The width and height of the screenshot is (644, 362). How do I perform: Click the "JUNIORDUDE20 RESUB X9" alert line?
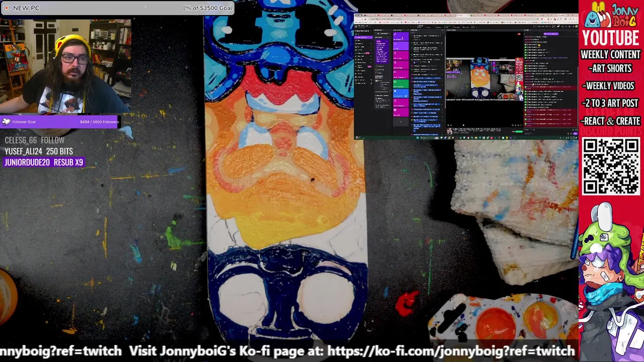point(44,162)
